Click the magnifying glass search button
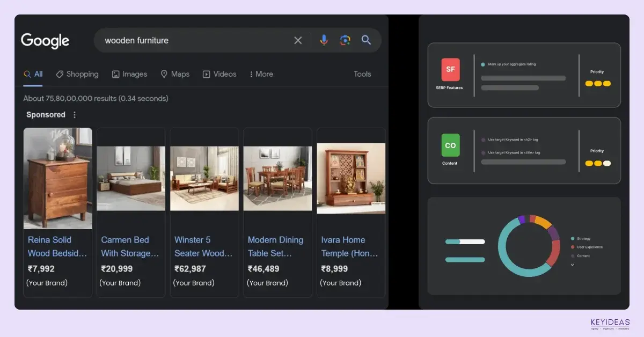The height and width of the screenshot is (337, 644). (366, 40)
